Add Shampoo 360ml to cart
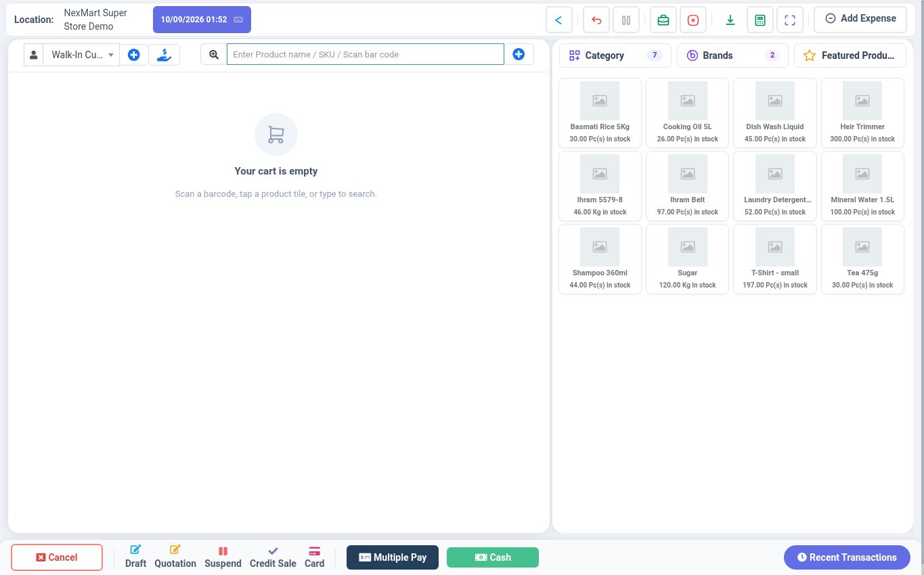The width and height of the screenshot is (924, 575). point(600,258)
